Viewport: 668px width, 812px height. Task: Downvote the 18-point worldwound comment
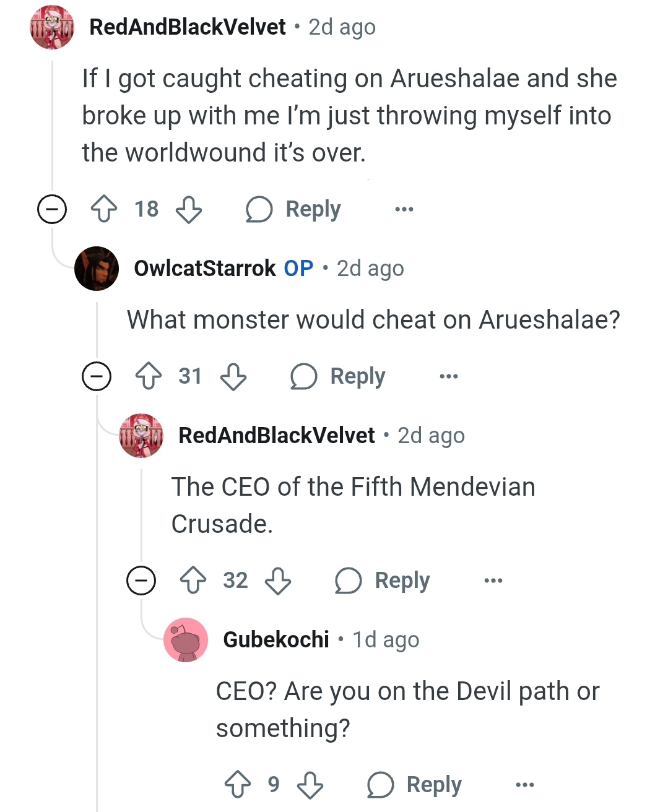[189, 209]
